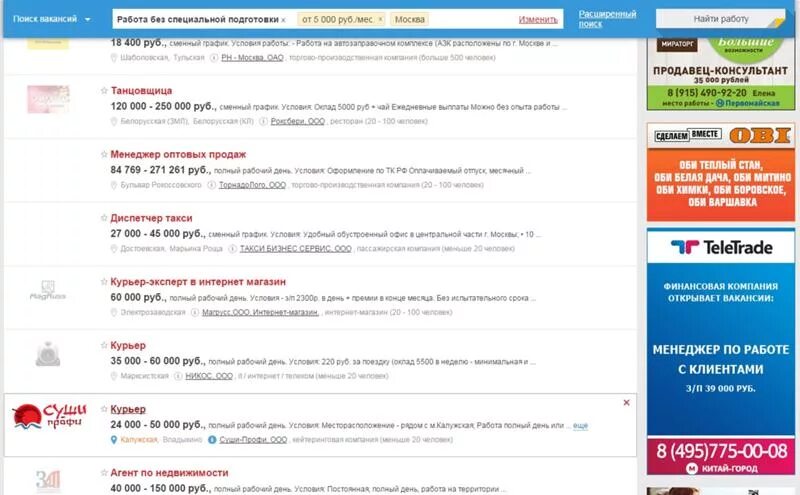The width and height of the screenshot is (800, 495).
Task: Click map pin icon before Марксистская
Action: (x=114, y=376)
